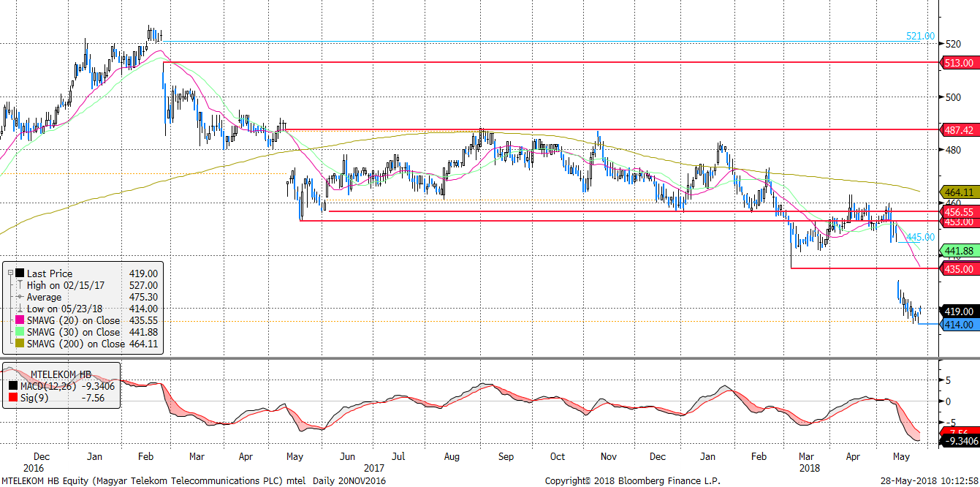Screen dimensions: 980x487
Task: Click the -9.3406 MACD value tag on axis
Action: tap(959, 441)
